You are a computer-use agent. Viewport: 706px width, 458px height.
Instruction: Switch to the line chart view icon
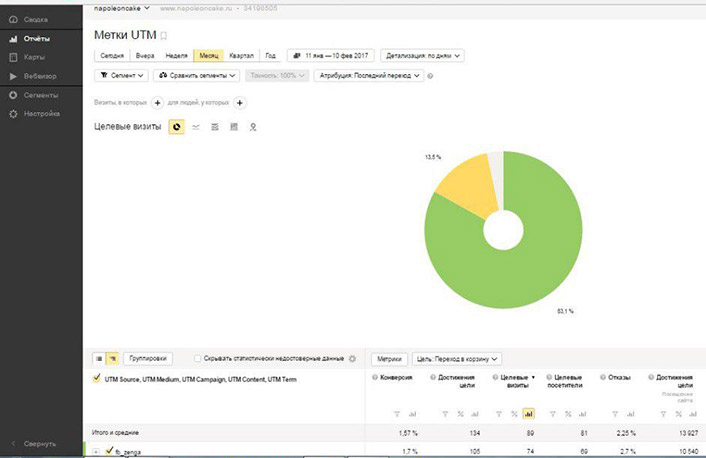(195, 127)
